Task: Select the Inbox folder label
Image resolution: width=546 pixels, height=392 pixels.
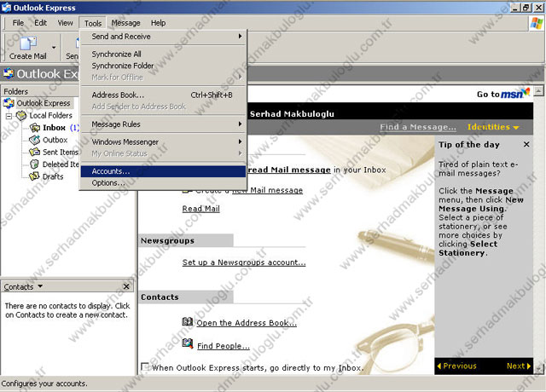Action: point(54,128)
